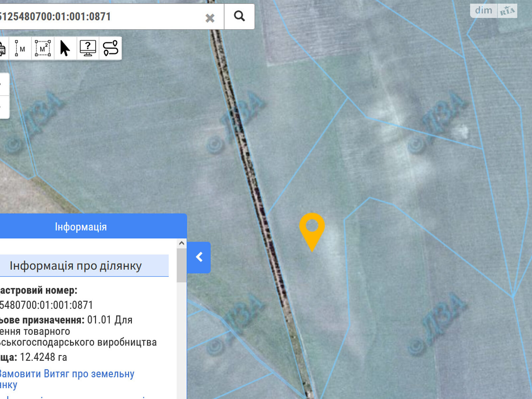The width and height of the screenshot is (532, 399).
Task: Clear the cadastral number search field
Action: click(x=210, y=18)
